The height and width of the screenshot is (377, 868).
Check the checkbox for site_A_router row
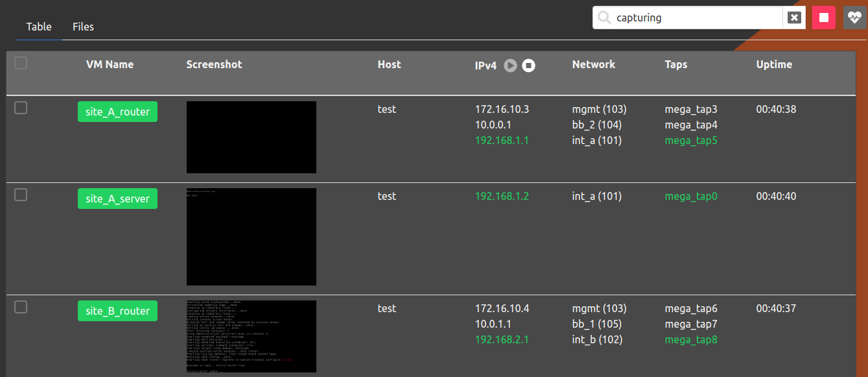point(20,108)
